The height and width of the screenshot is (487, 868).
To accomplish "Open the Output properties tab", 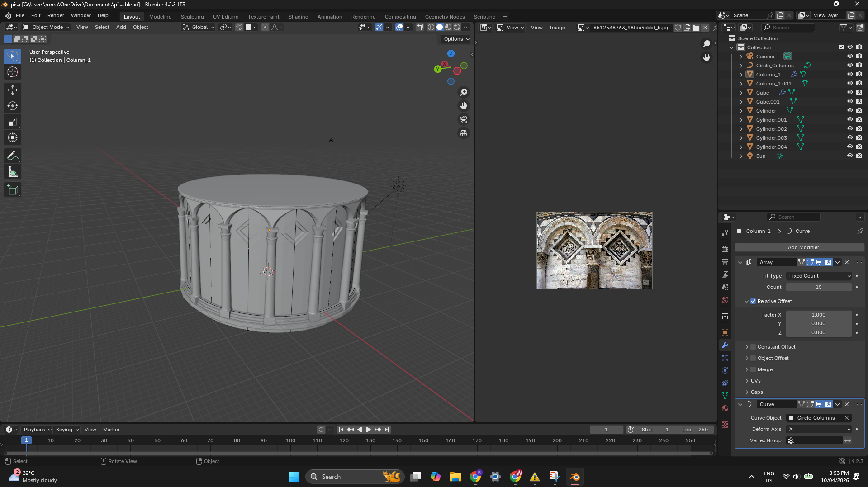I will [x=725, y=262].
